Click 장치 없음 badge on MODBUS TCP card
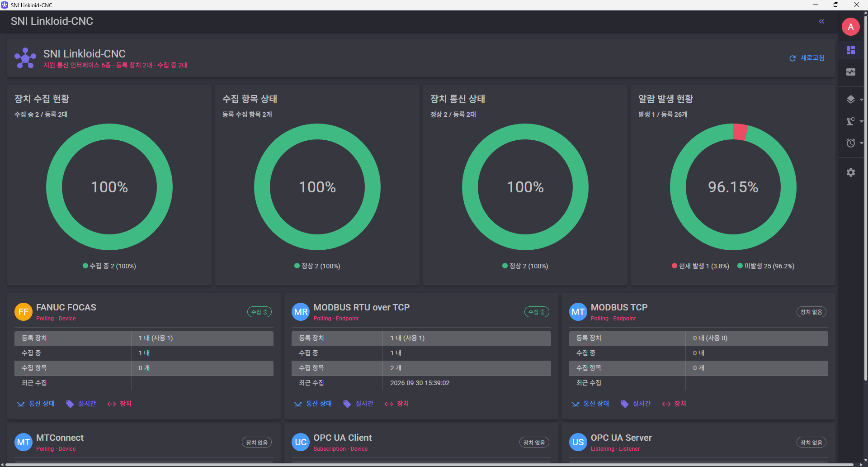 tap(811, 312)
